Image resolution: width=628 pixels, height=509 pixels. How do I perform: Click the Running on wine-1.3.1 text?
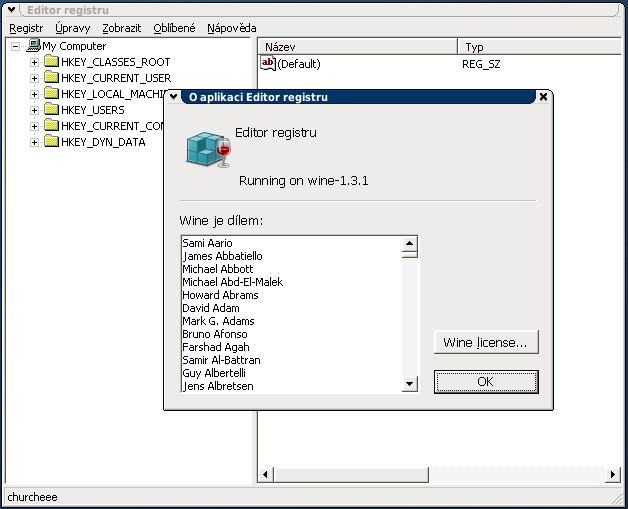click(x=304, y=181)
